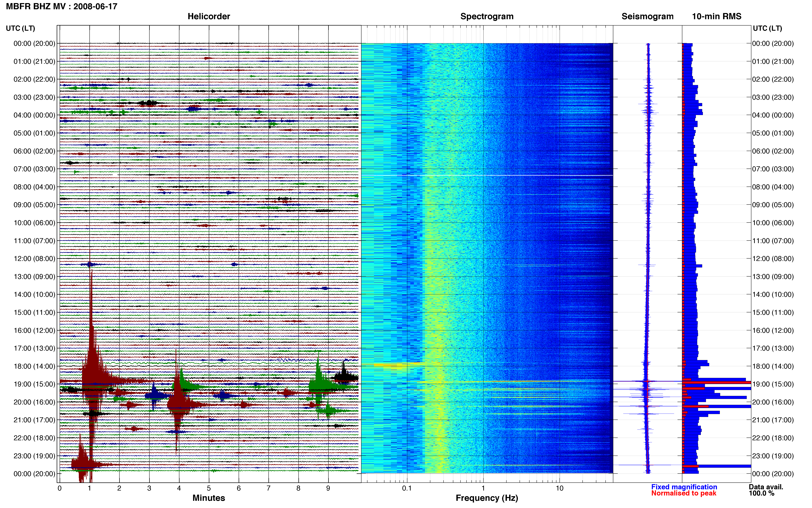
Task: Click the left 19:00 (15:00) time label
Action: 34,384
